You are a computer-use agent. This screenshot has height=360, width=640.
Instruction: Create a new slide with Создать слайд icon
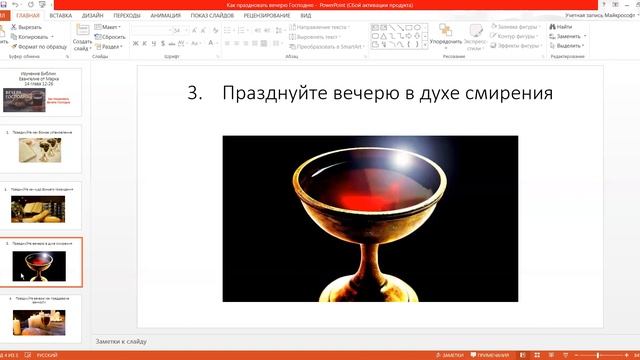coord(82,31)
